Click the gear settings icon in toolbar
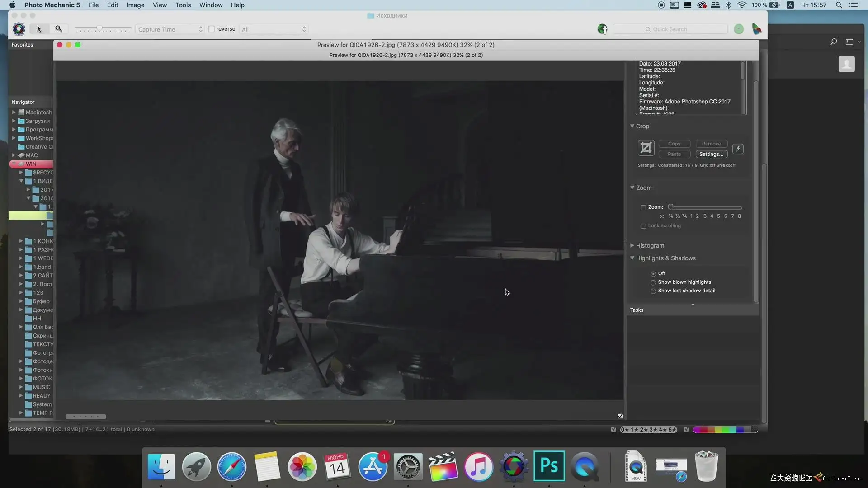 (x=19, y=29)
